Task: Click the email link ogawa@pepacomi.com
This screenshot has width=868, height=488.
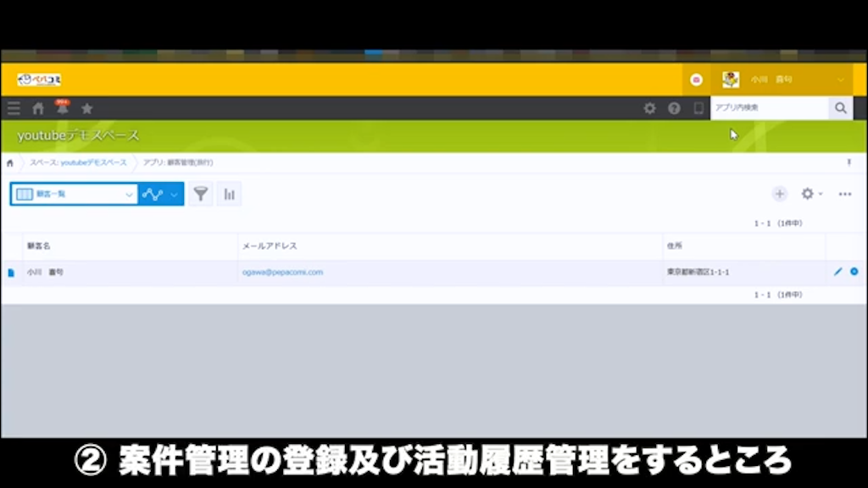Action: tap(283, 272)
